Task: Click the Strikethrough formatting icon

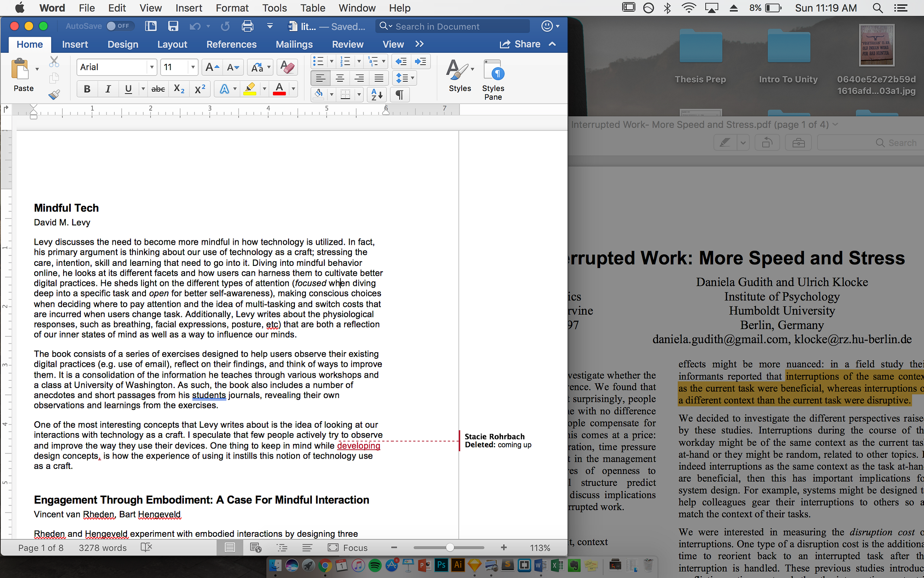Action: point(158,89)
